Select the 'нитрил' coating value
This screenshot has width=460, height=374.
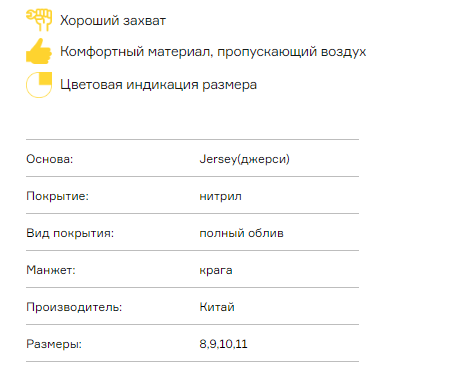click(x=220, y=196)
